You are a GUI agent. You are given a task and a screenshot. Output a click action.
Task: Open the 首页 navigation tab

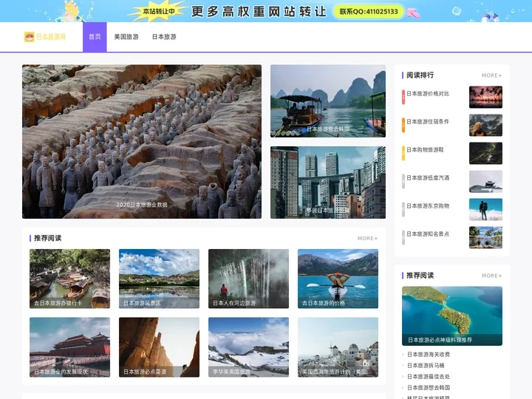coord(95,37)
